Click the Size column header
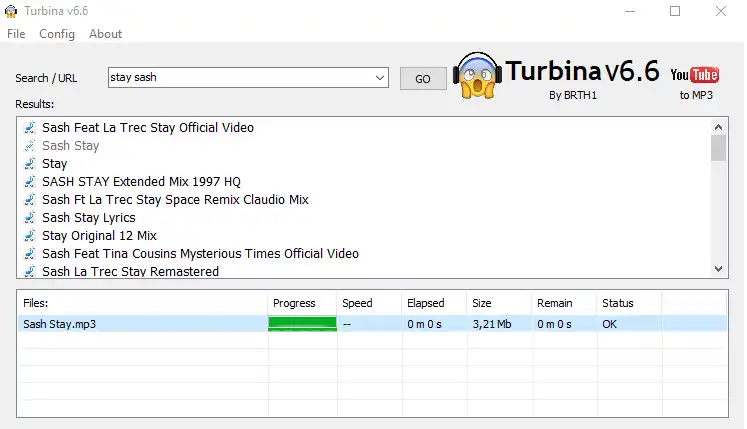The height and width of the screenshot is (429, 747). [499, 303]
